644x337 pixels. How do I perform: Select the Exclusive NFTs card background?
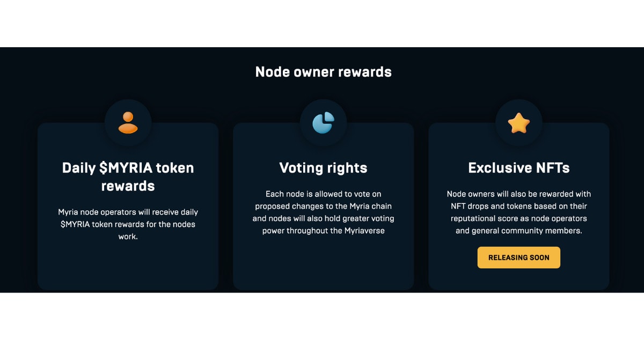[x=519, y=207]
